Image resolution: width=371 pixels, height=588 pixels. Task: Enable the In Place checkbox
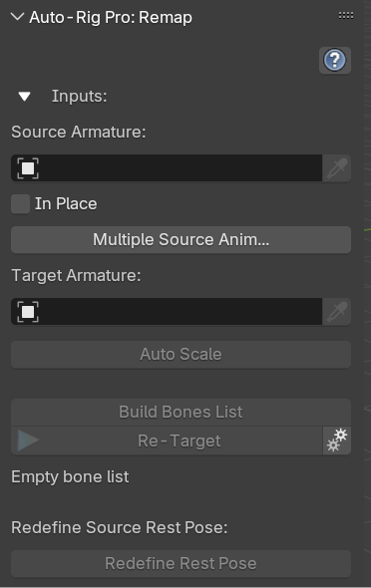pyautogui.click(x=20, y=204)
